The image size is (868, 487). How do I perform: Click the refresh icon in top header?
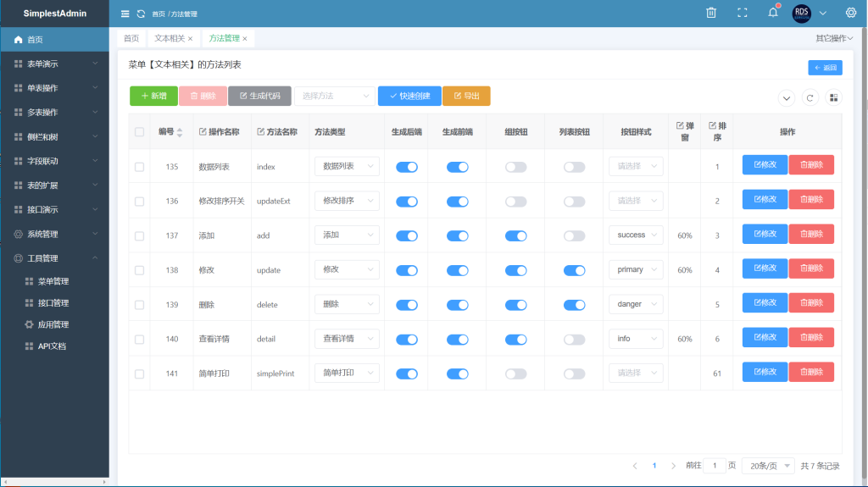click(x=141, y=14)
